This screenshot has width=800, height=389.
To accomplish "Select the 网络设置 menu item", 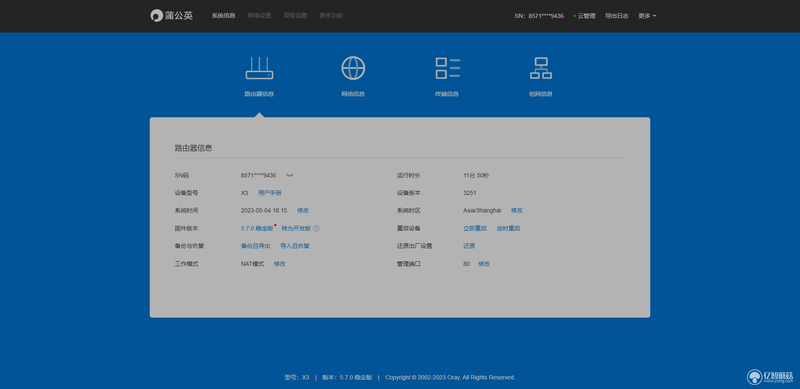I will pyautogui.click(x=259, y=16).
